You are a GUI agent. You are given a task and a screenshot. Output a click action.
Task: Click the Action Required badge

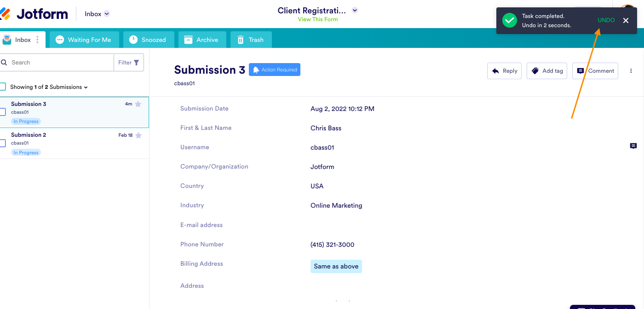pyautogui.click(x=275, y=70)
